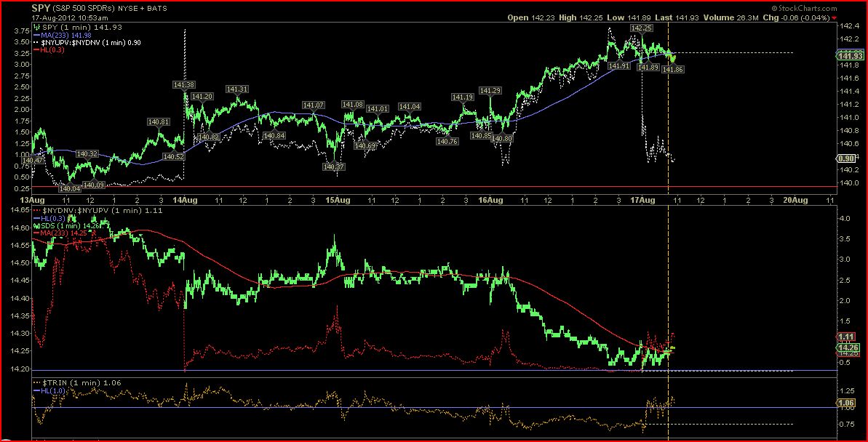The image size is (868, 442).
Task: Click the 141.38 spike price label
Action: pyautogui.click(x=183, y=85)
